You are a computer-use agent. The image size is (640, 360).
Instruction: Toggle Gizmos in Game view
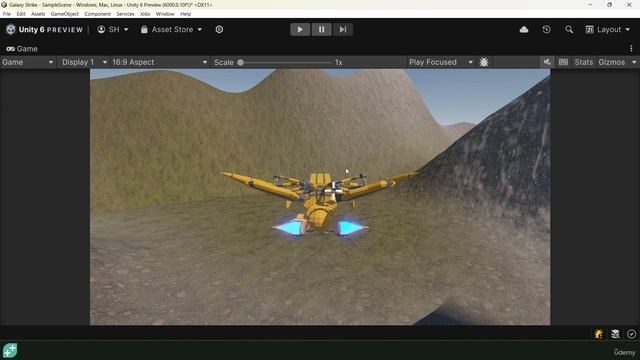(x=611, y=62)
